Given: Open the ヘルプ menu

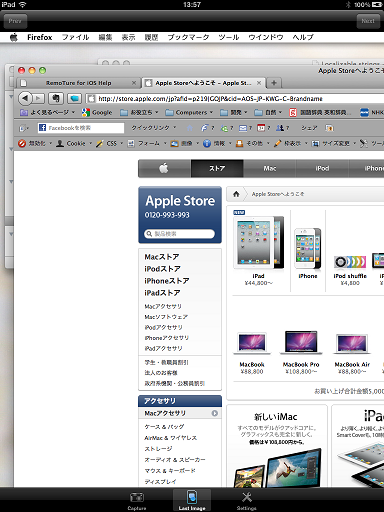Looking at the screenshot, I should (x=303, y=37).
